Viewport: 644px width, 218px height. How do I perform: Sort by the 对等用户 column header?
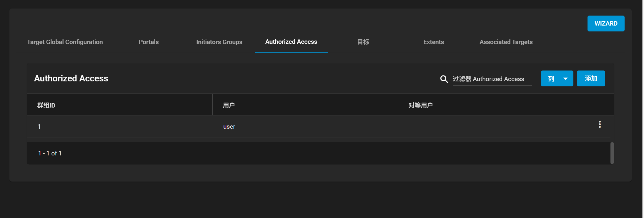[x=420, y=105]
